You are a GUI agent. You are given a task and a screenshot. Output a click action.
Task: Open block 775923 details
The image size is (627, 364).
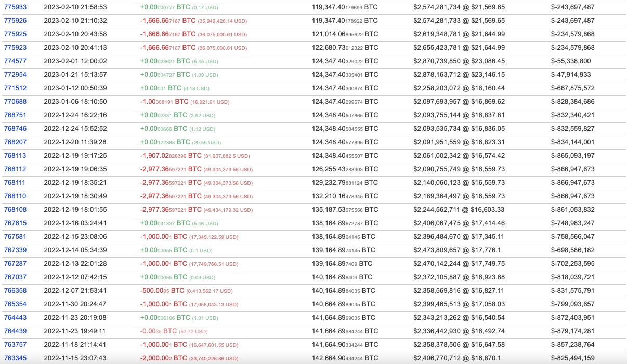15,48
